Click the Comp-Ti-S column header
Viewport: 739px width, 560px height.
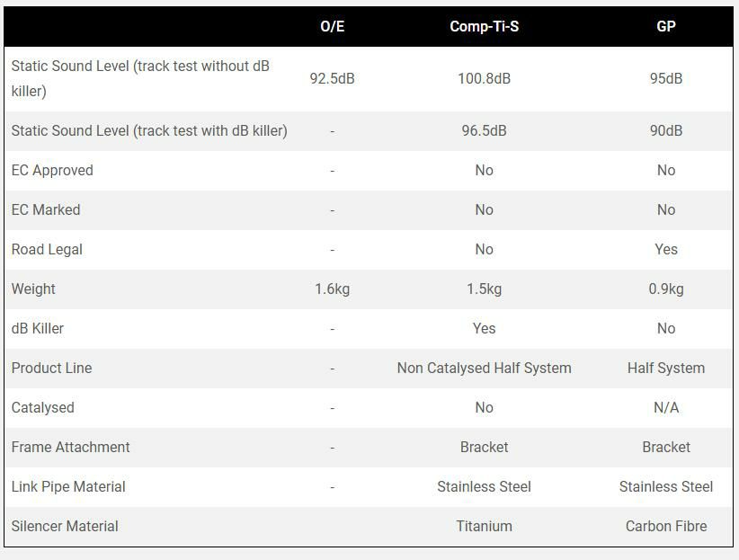(484, 26)
